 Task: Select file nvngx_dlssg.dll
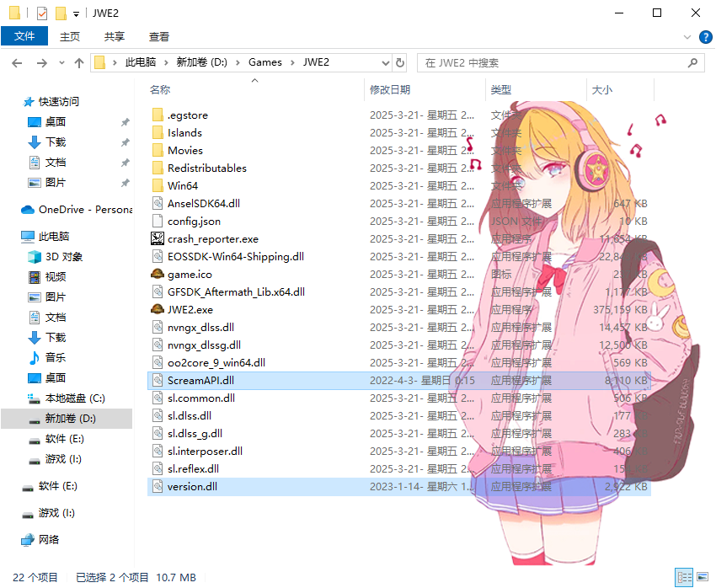pyautogui.click(x=204, y=345)
